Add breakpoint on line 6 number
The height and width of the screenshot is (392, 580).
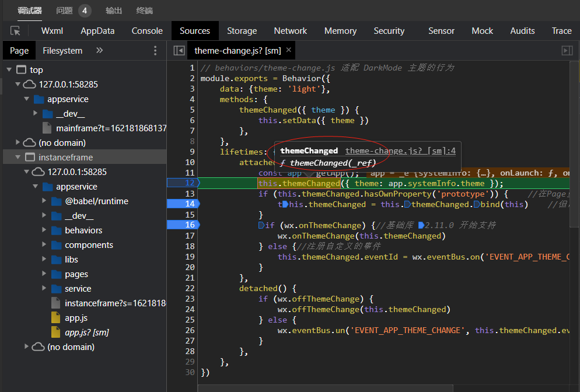[x=192, y=120]
